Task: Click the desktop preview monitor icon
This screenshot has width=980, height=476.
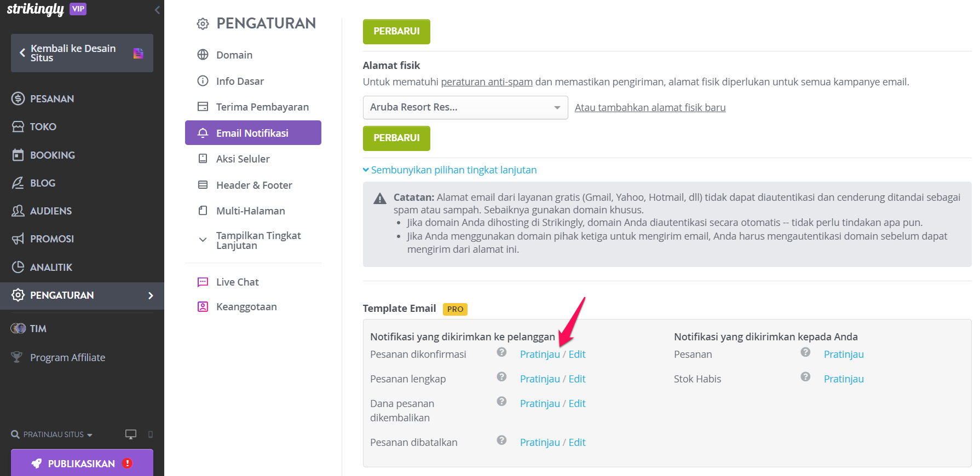Action: [131, 434]
